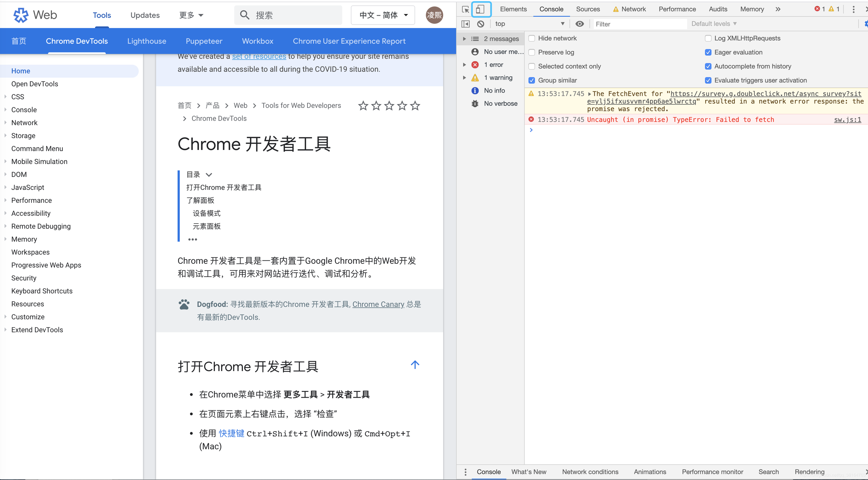Switch to the Performance tab
Image resolution: width=868 pixels, height=480 pixels.
click(x=677, y=9)
